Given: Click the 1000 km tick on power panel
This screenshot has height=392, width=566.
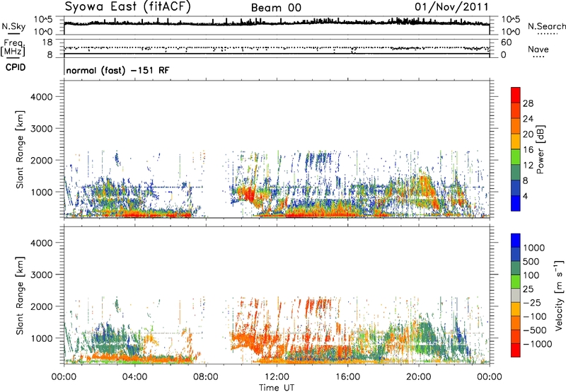Looking at the screenshot, I should click(x=42, y=192).
